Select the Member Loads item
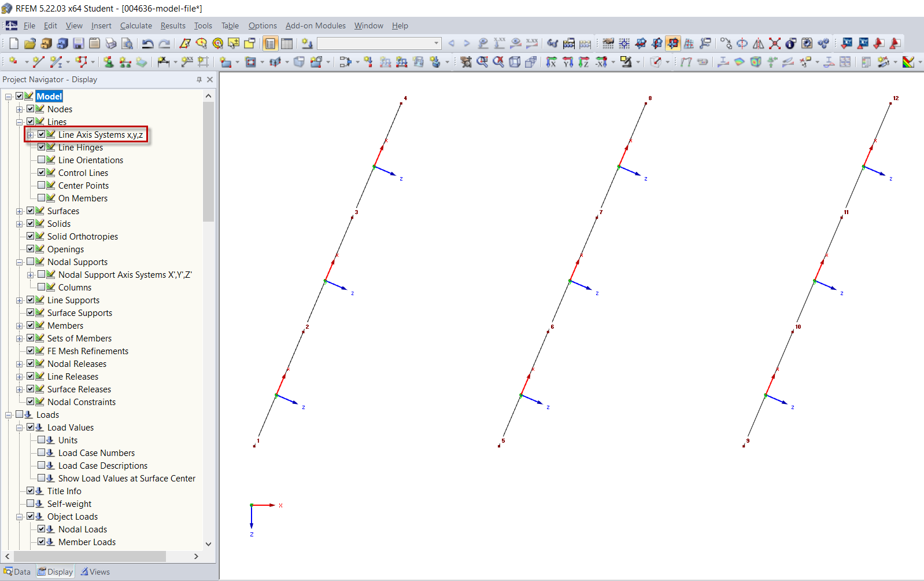Viewport: 924px width, 581px height. [87, 542]
